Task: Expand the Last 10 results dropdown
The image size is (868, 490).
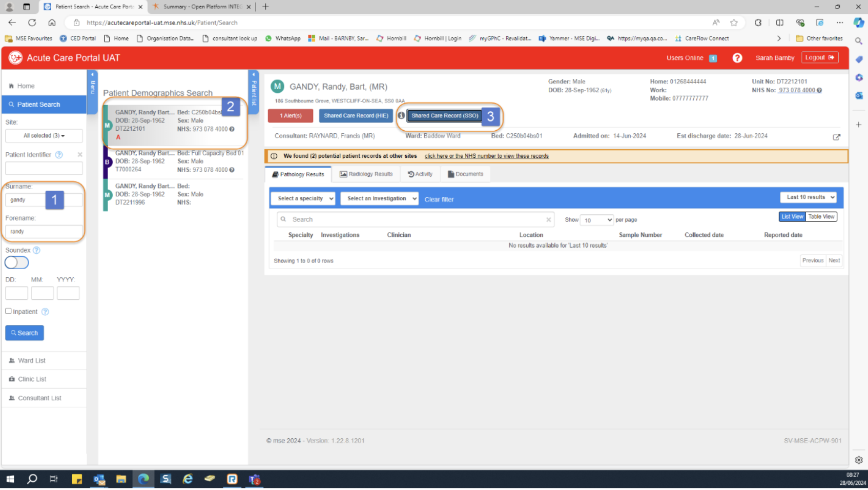Action: pyautogui.click(x=808, y=197)
